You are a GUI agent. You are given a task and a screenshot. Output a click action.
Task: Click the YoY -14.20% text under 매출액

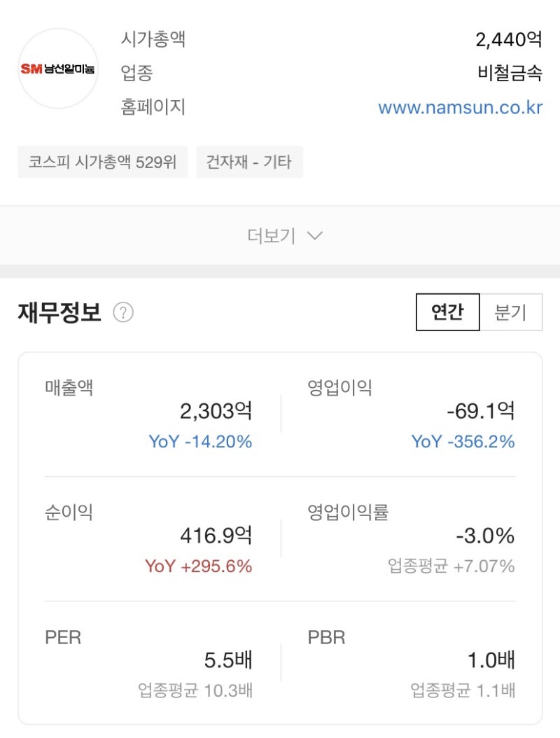(199, 442)
